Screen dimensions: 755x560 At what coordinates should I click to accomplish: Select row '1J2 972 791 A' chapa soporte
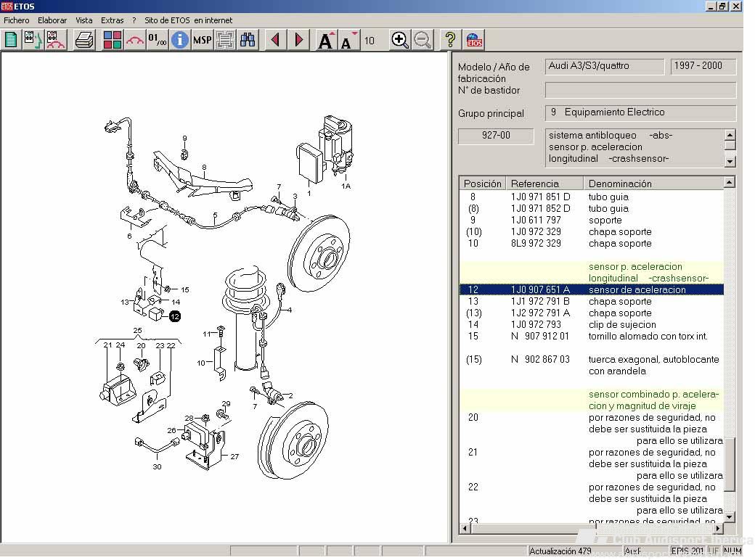tap(591, 313)
